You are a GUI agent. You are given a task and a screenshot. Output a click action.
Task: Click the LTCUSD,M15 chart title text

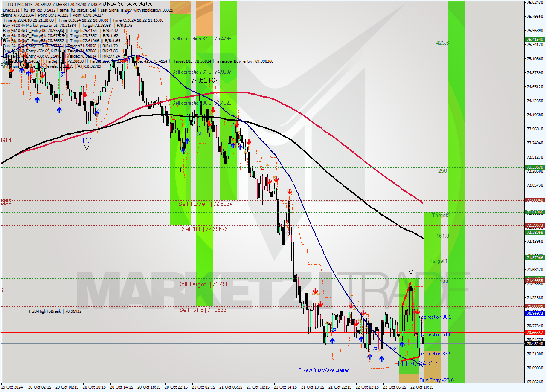click(20, 4)
